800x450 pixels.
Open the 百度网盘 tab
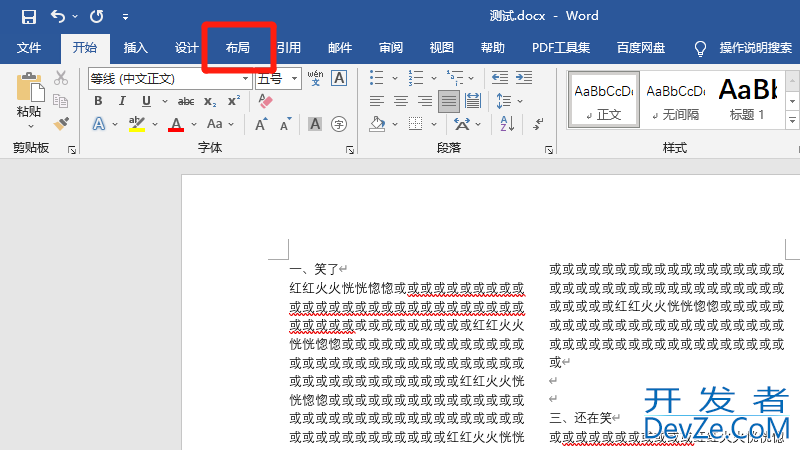tap(641, 48)
